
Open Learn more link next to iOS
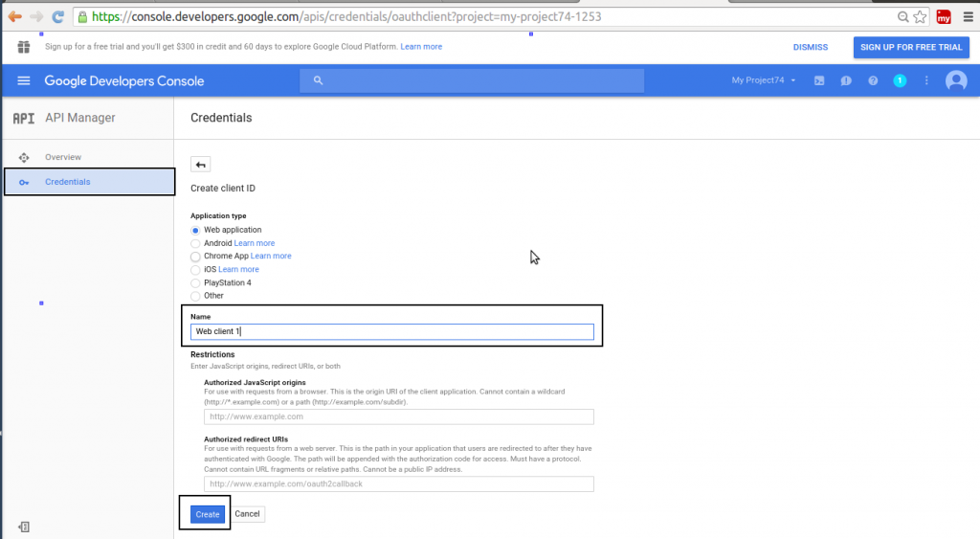pos(238,270)
